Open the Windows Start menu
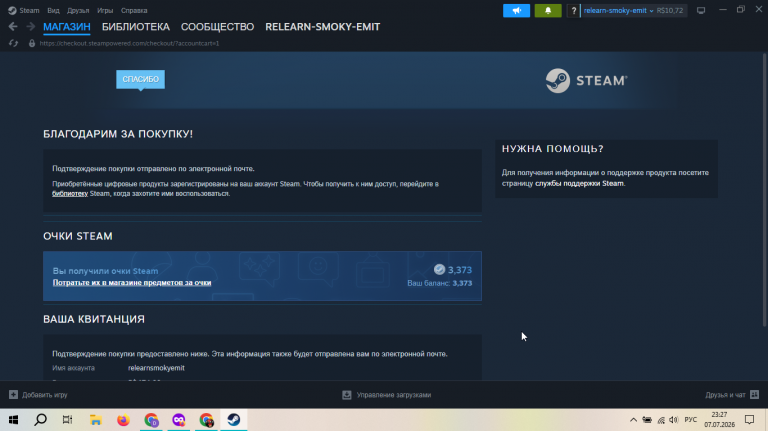This screenshot has width=768, height=431. 13,420
